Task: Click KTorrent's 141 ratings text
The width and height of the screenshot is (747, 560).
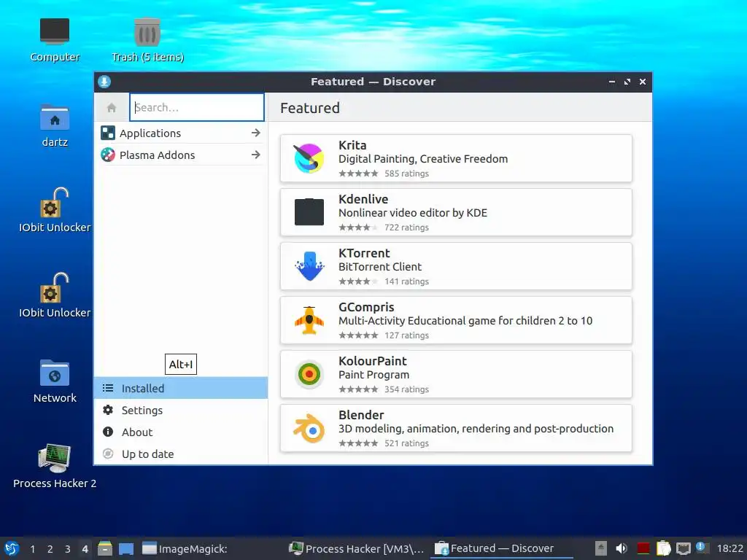Action: tap(407, 281)
